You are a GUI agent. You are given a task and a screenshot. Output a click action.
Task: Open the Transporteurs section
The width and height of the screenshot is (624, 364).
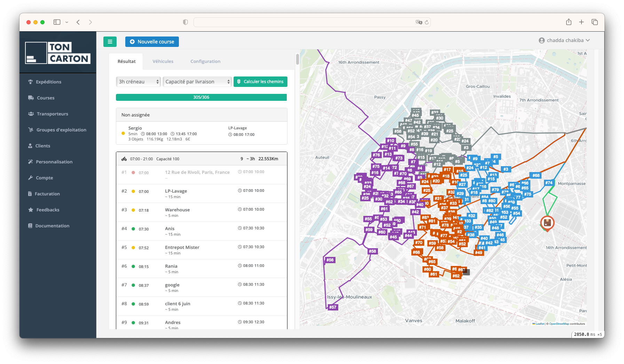click(52, 114)
